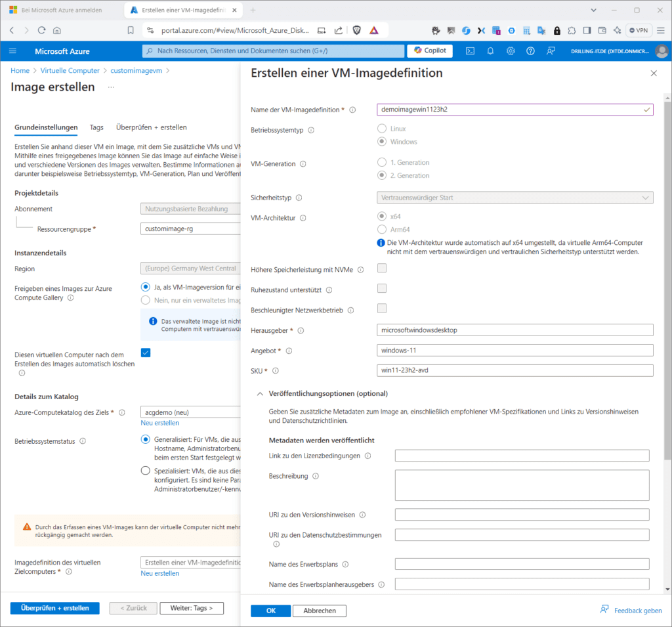The width and height of the screenshot is (672, 627).
Task: Switch to the Grundeinstellungen tab
Action: [47, 127]
